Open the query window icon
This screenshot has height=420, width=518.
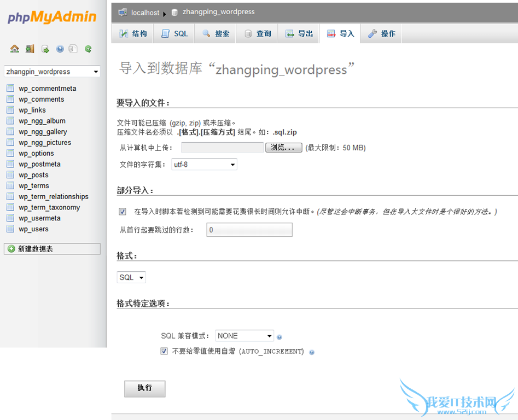(x=45, y=49)
